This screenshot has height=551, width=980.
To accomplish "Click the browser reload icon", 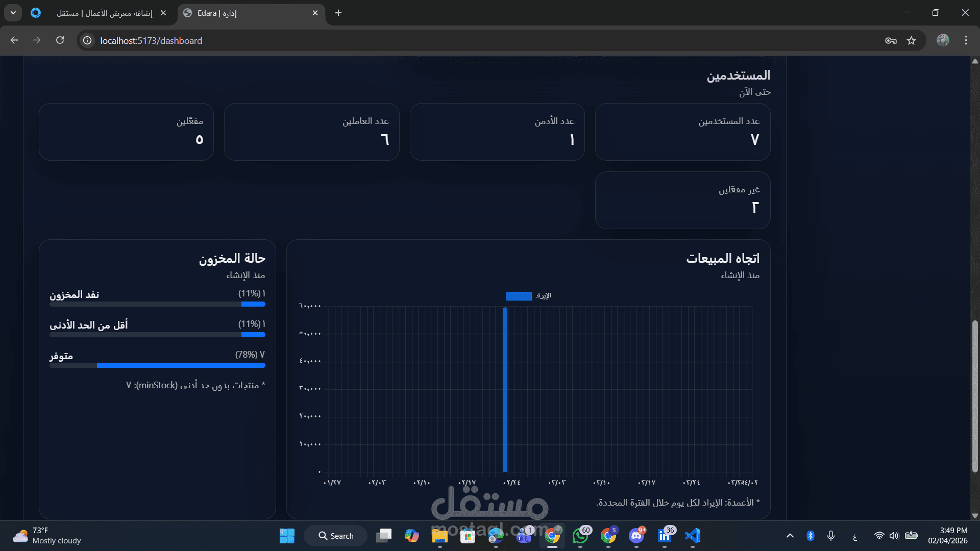I will point(60,40).
